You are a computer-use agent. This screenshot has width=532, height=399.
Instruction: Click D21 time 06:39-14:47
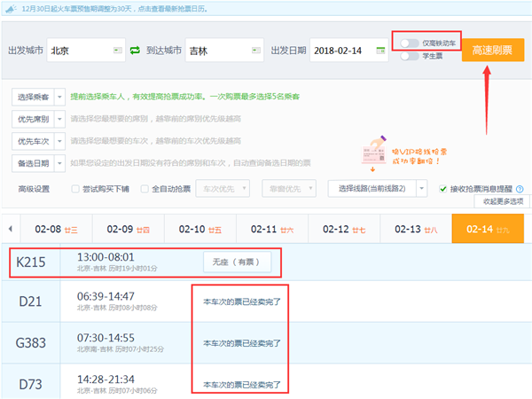106,296
